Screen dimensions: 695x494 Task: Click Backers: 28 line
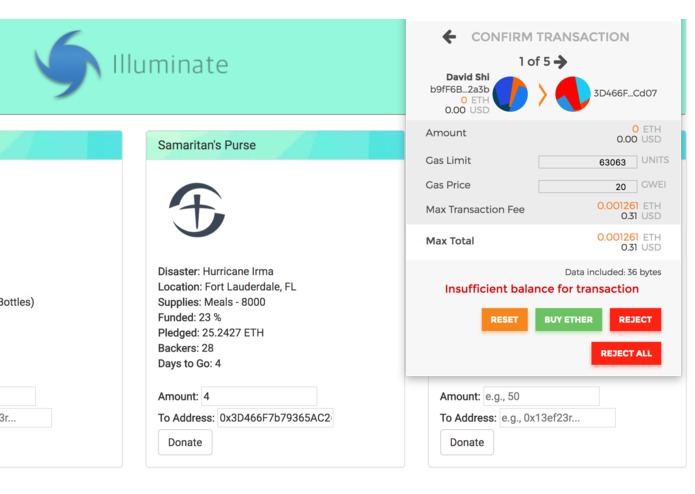[x=186, y=348]
